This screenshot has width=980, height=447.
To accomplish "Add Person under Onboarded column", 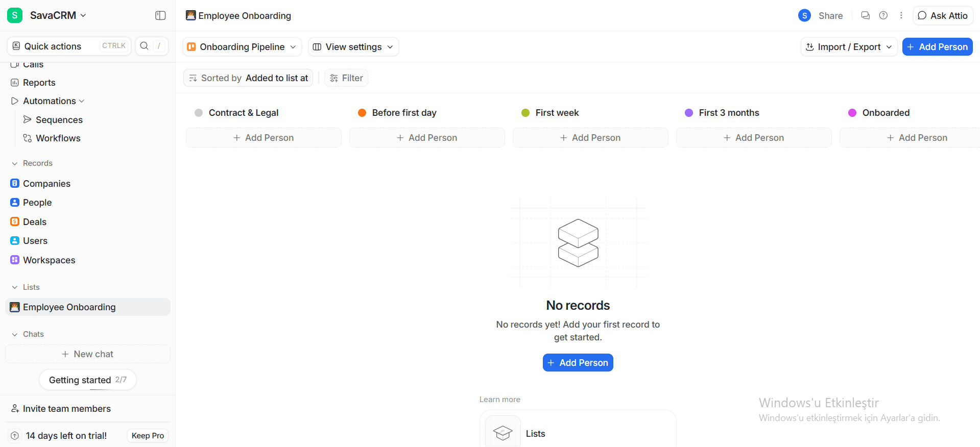I will click(910, 138).
